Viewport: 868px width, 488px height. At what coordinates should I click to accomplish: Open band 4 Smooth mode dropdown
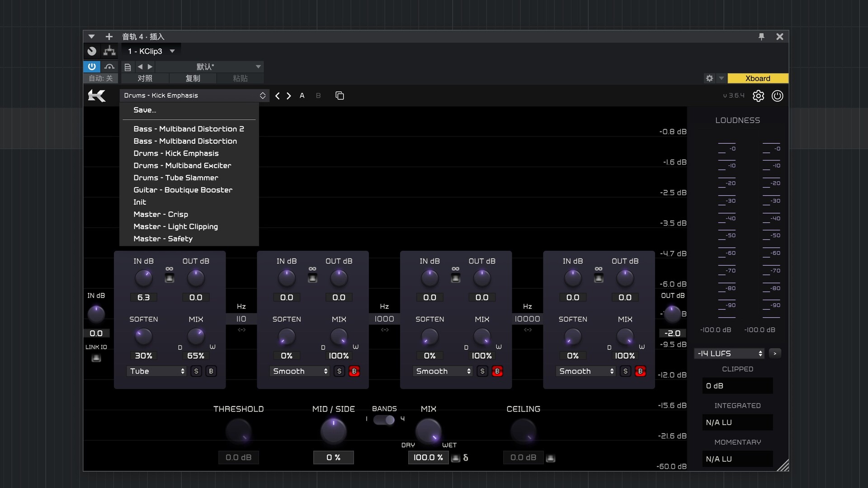pyautogui.click(x=585, y=371)
